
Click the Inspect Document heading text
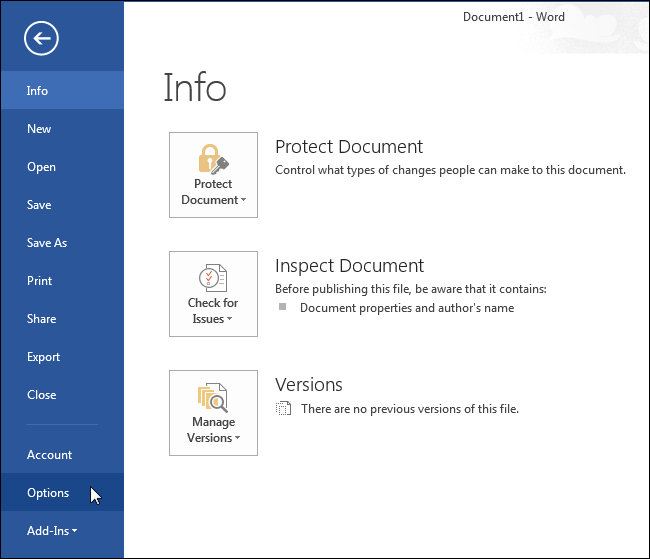tap(349, 266)
